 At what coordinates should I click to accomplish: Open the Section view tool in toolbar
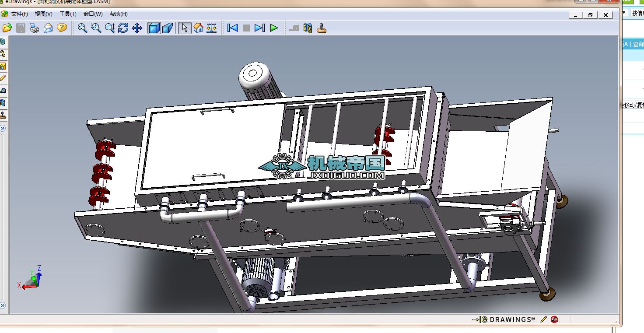[308, 28]
